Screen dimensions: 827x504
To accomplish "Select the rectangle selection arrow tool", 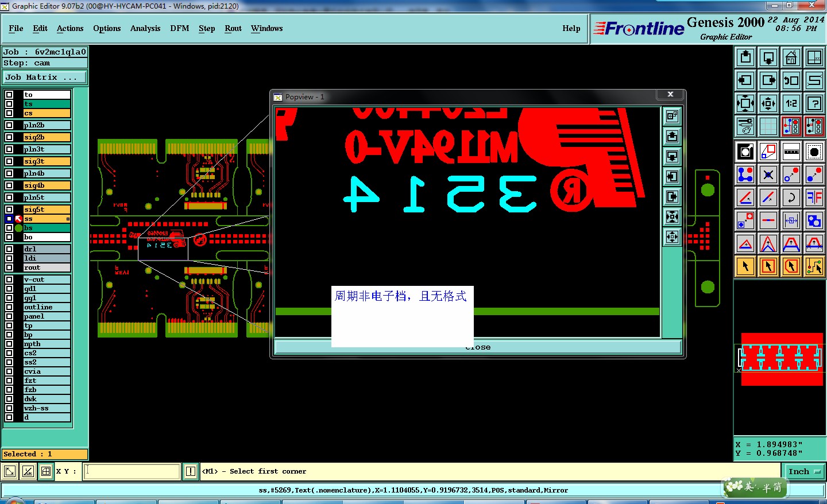I will (768, 266).
